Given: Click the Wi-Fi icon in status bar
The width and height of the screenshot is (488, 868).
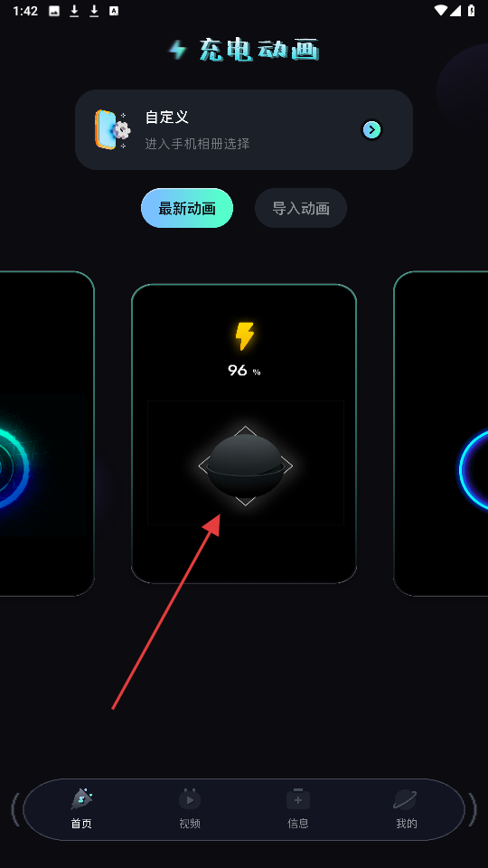Looking at the screenshot, I should (x=441, y=11).
